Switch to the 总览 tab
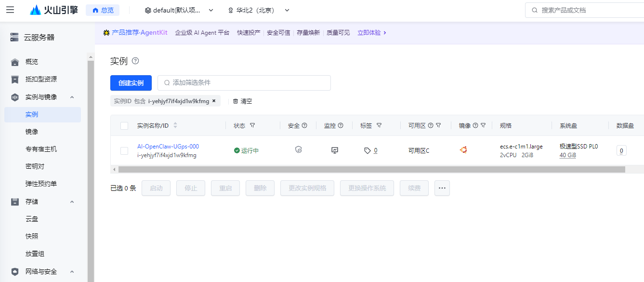Image resolution: width=644 pixels, height=282 pixels. coord(102,10)
